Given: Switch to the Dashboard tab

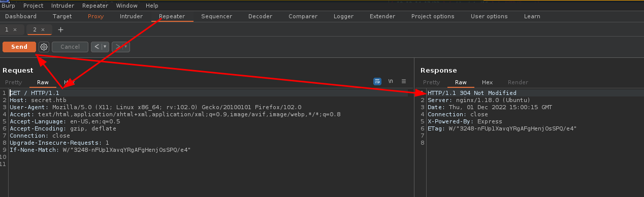Looking at the screenshot, I should point(21,16).
